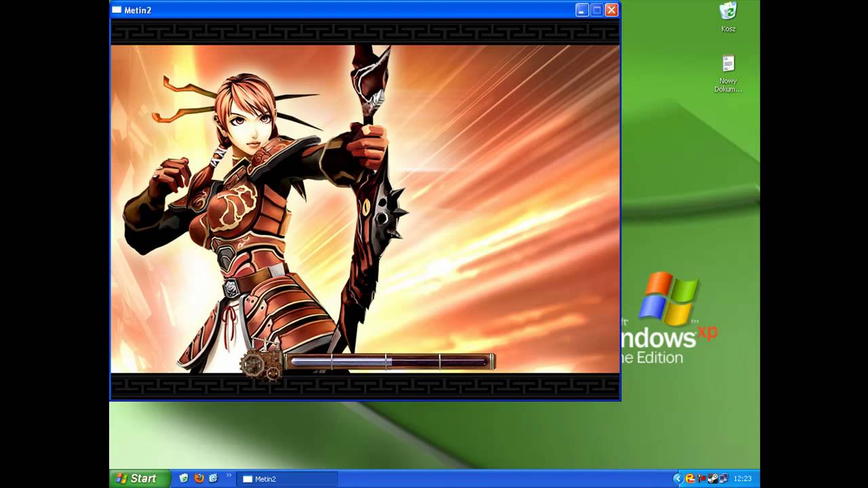The image size is (868, 488).
Task: Click the 12:23 taskbar clock
Action: tap(743, 479)
